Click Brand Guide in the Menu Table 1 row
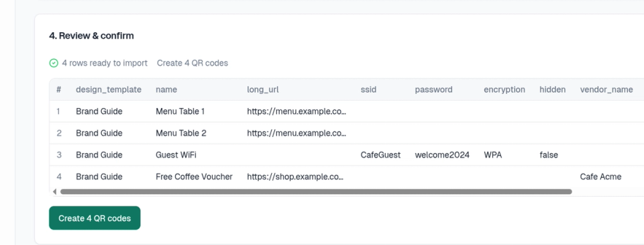The image size is (644, 245). [99, 111]
